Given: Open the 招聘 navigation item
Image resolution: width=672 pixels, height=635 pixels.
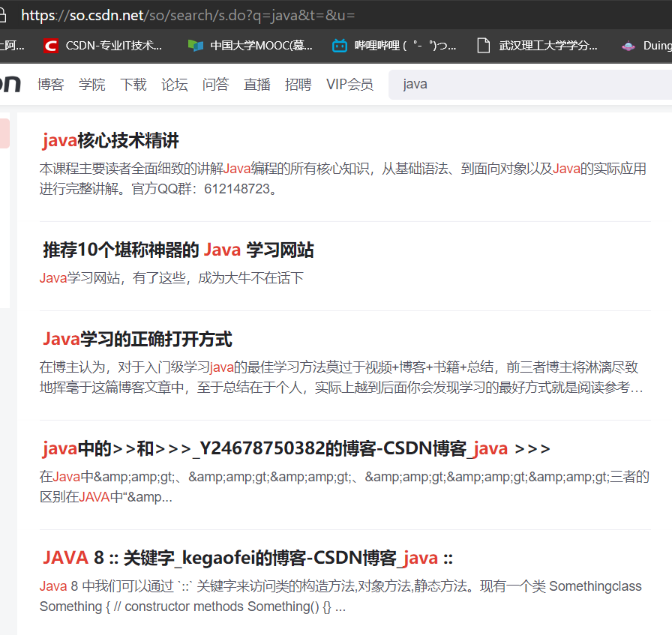Looking at the screenshot, I should (x=298, y=85).
